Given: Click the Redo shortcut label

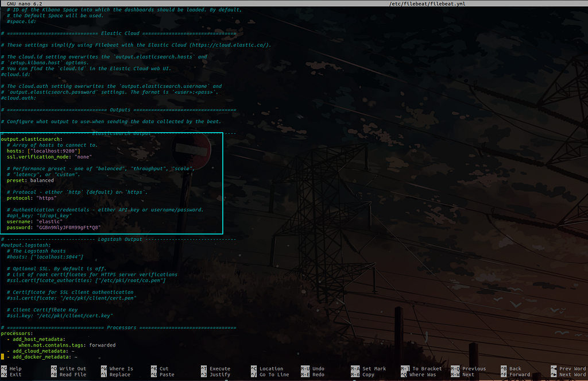Looking at the screenshot, I should 318,375.
